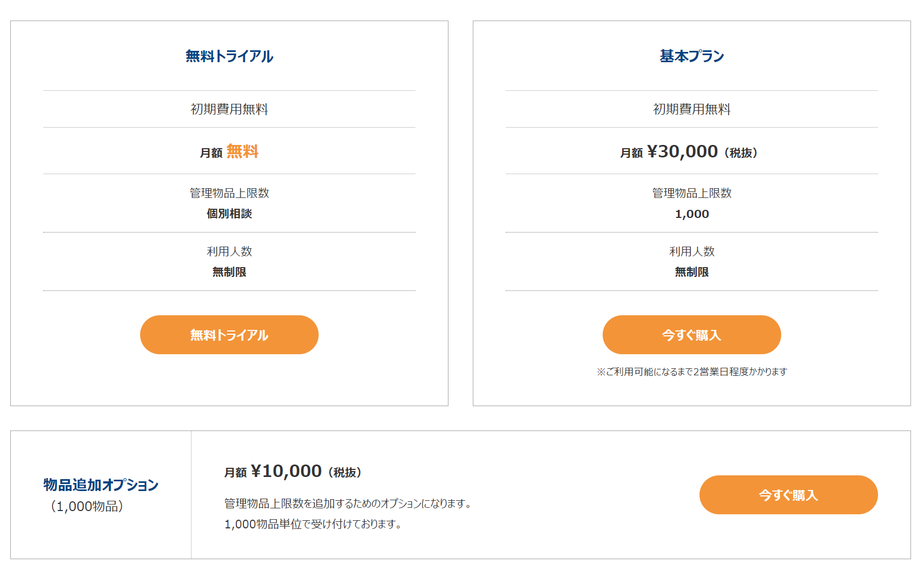This screenshot has height=570, width=924.
Task: Click the 基本プラン card heading
Action: [691, 56]
